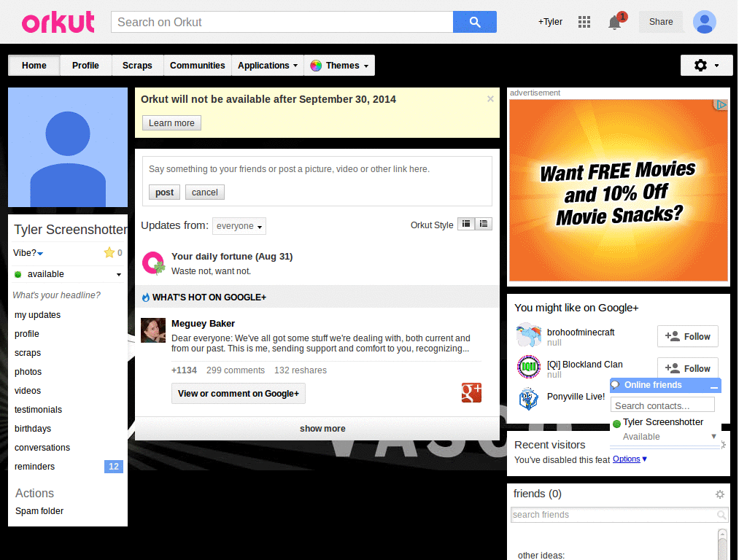Image resolution: width=747 pixels, height=560 pixels.
Task: Open the Google apps grid icon
Action: click(x=584, y=22)
